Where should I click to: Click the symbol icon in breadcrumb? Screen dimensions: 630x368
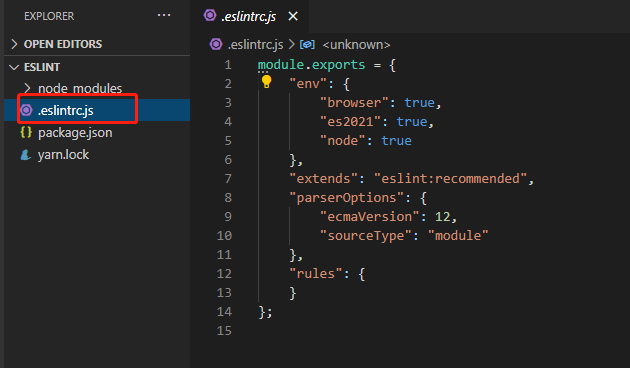click(x=307, y=44)
